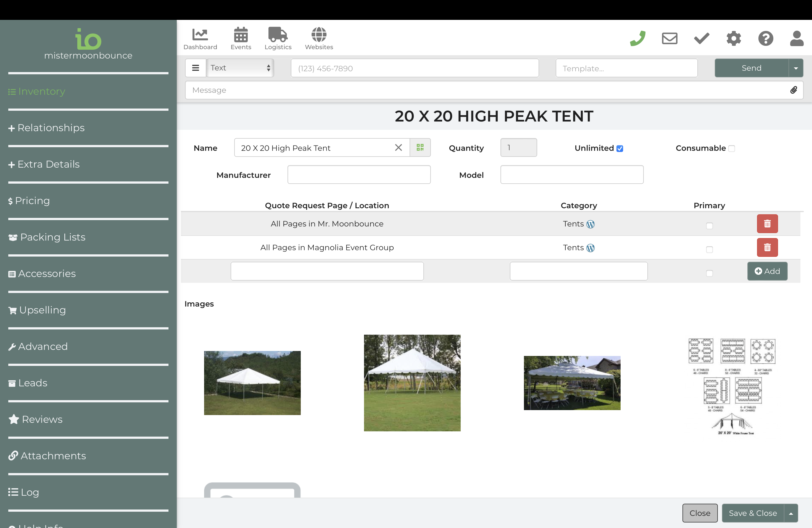Click the QR code icon beside Name

coord(420,147)
